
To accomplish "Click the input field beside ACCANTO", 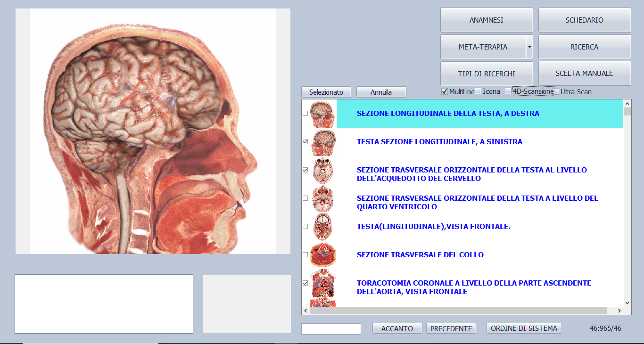I will point(331,329).
